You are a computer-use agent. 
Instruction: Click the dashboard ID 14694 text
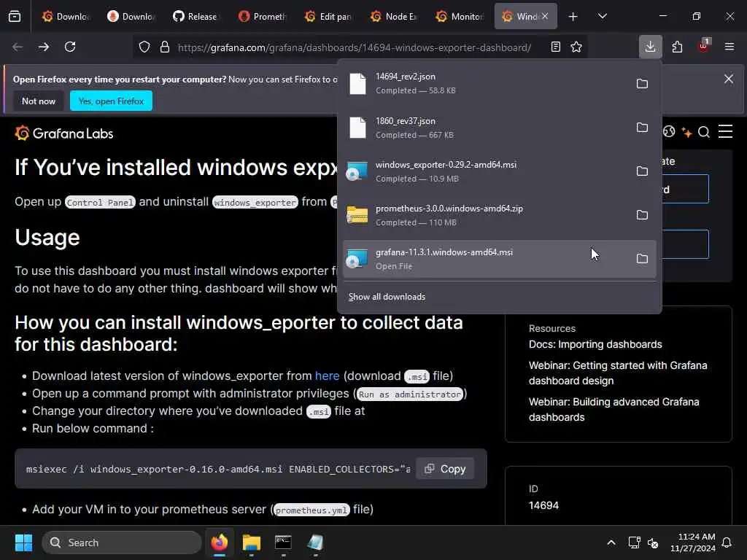543,505
